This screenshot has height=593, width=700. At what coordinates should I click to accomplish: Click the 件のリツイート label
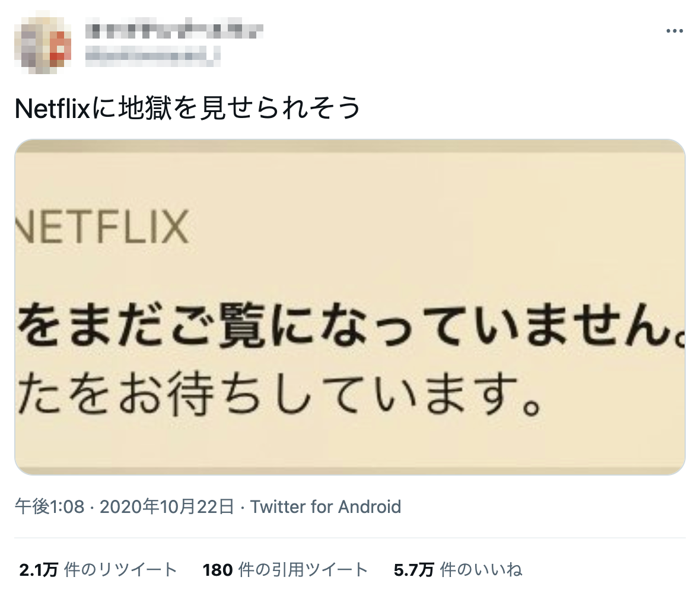pos(120,570)
